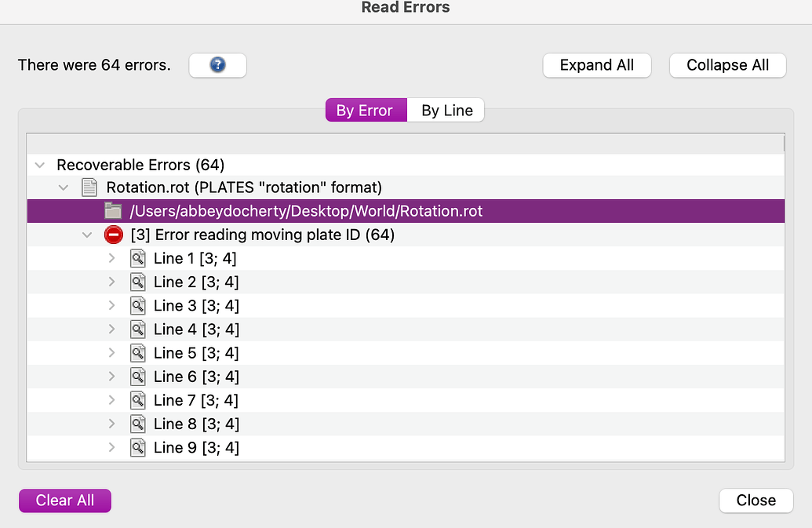Image resolution: width=812 pixels, height=528 pixels.
Task: Select the 'Line 2 [3; 4]' text
Action: 196,282
